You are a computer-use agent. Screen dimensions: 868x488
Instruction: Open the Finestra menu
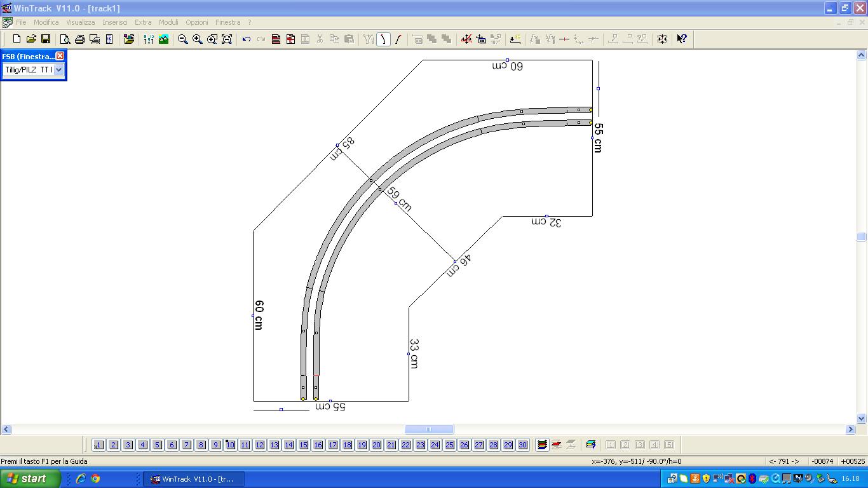227,22
